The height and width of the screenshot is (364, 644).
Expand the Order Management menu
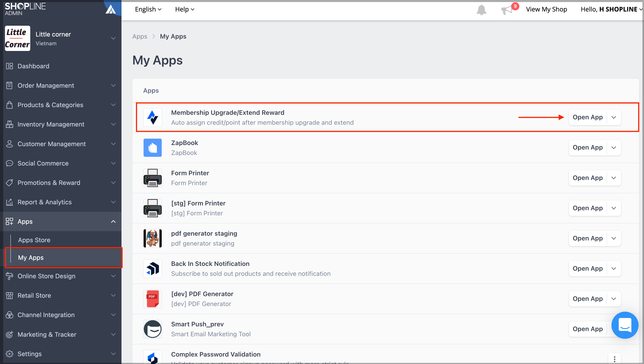pyautogui.click(x=61, y=85)
